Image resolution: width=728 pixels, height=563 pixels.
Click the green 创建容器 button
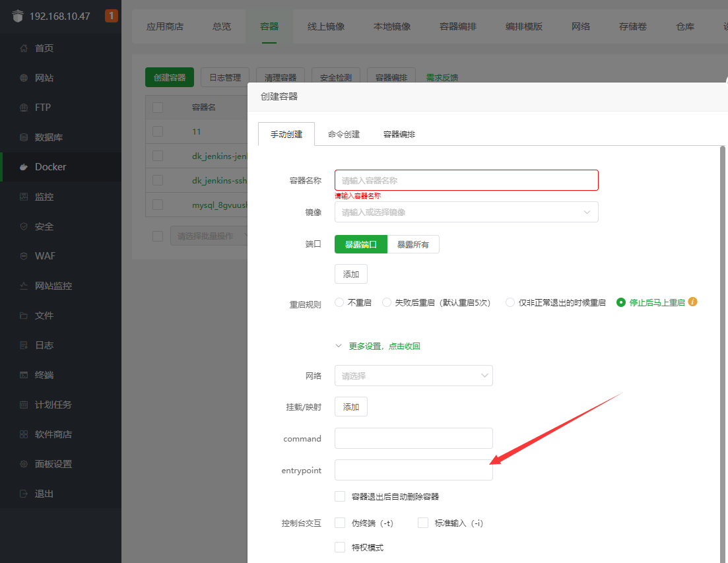coord(170,77)
